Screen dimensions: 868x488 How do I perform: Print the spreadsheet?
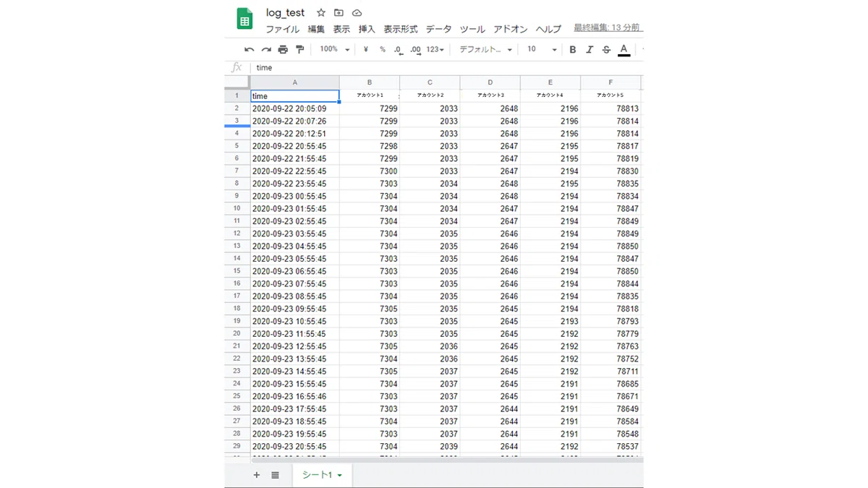coord(283,49)
